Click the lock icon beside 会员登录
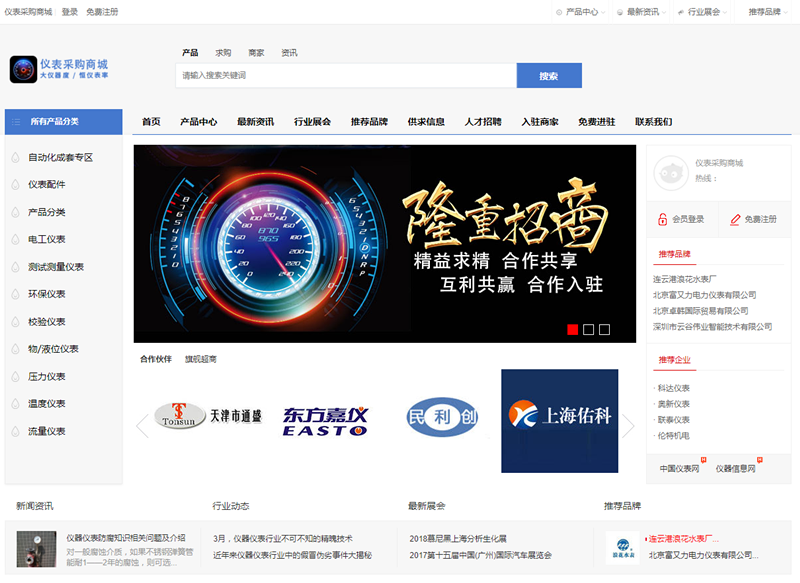Viewport: 800px width, 583px height. [x=662, y=219]
